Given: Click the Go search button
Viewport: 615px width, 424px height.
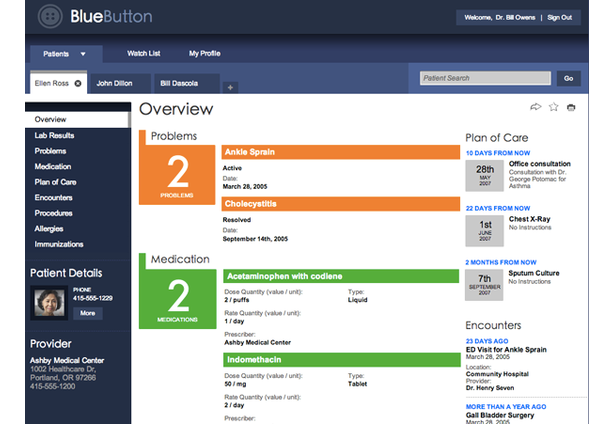Looking at the screenshot, I should pyautogui.click(x=569, y=78).
